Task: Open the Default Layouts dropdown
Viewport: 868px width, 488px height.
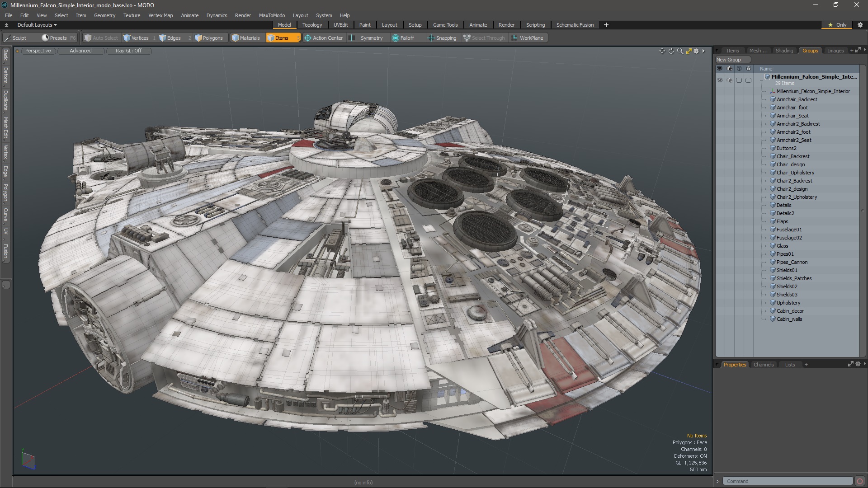Action: (37, 25)
